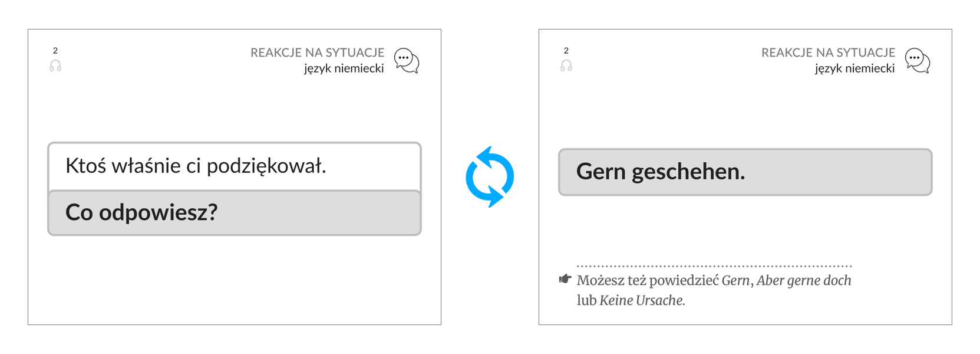Image resolution: width=980 pixels, height=354 pixels.
Task: Click "język niemiecki" label on right card
Action: [855, 68]
